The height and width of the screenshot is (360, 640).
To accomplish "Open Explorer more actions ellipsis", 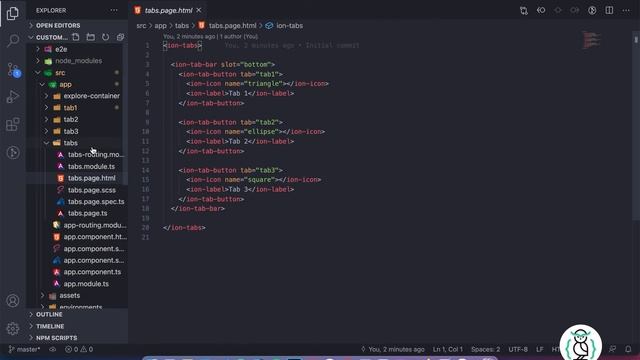I will pyautogui.click(x=114, y=10).
